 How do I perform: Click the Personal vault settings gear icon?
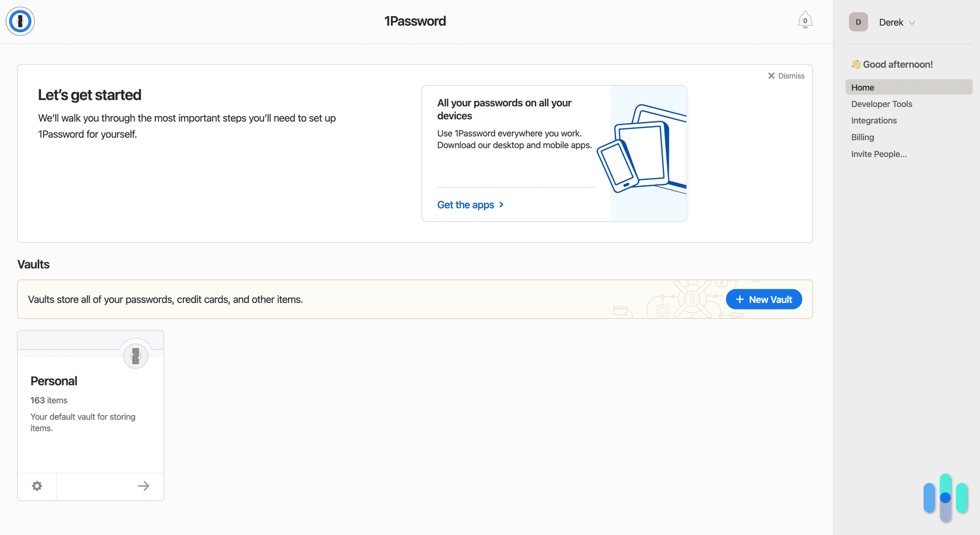point(37,485)
